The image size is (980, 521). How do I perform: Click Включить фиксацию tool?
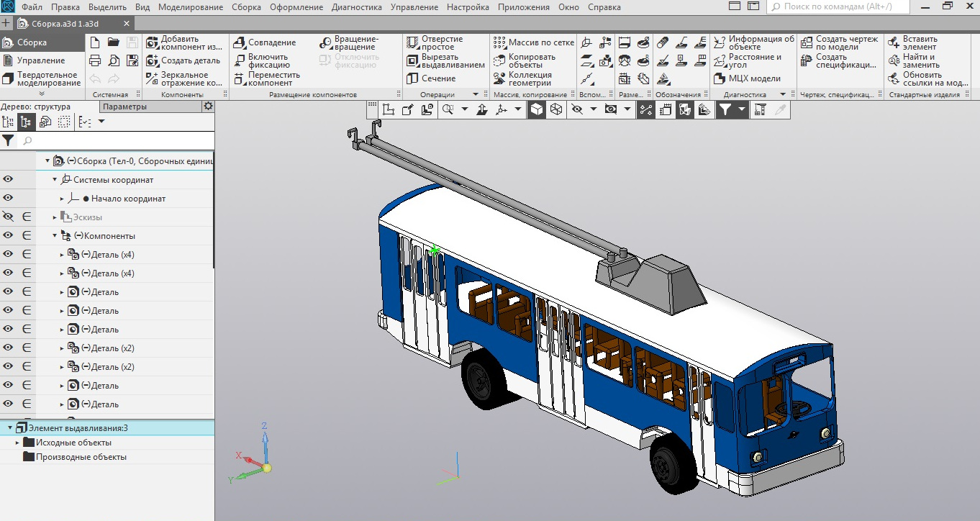click(262, 60)
